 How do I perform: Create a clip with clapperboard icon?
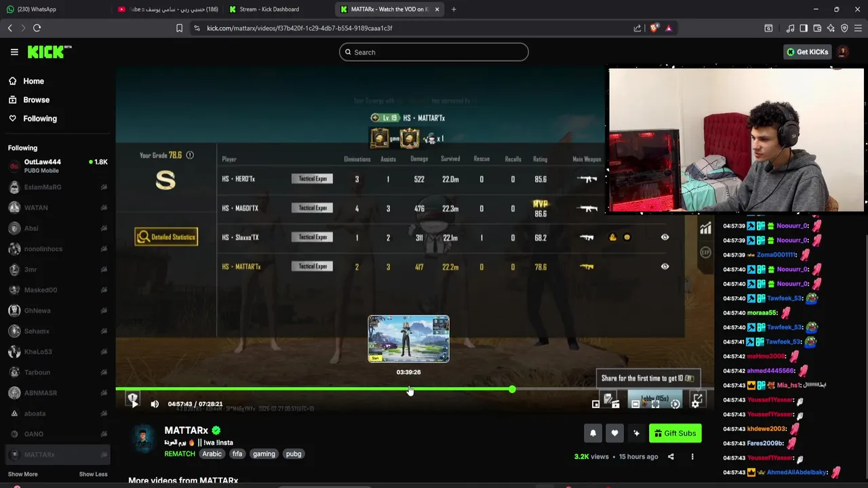coord(615,404)
